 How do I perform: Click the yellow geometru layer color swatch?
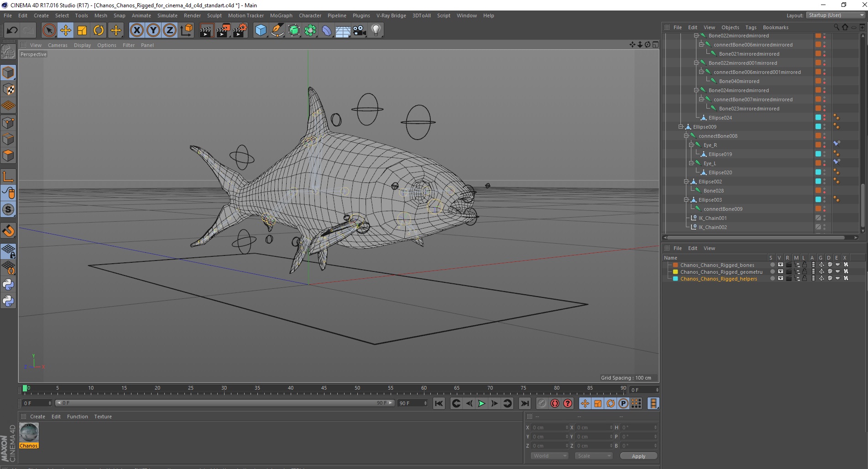675,272
